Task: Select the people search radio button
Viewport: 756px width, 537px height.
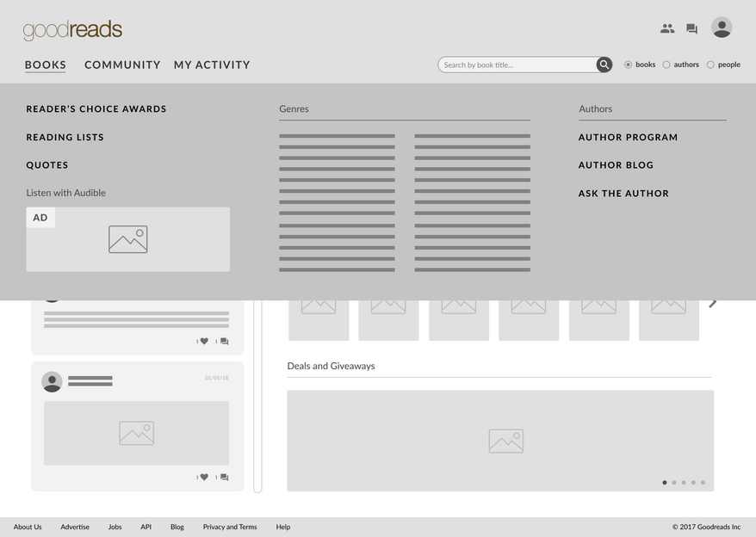Action: 710,65
